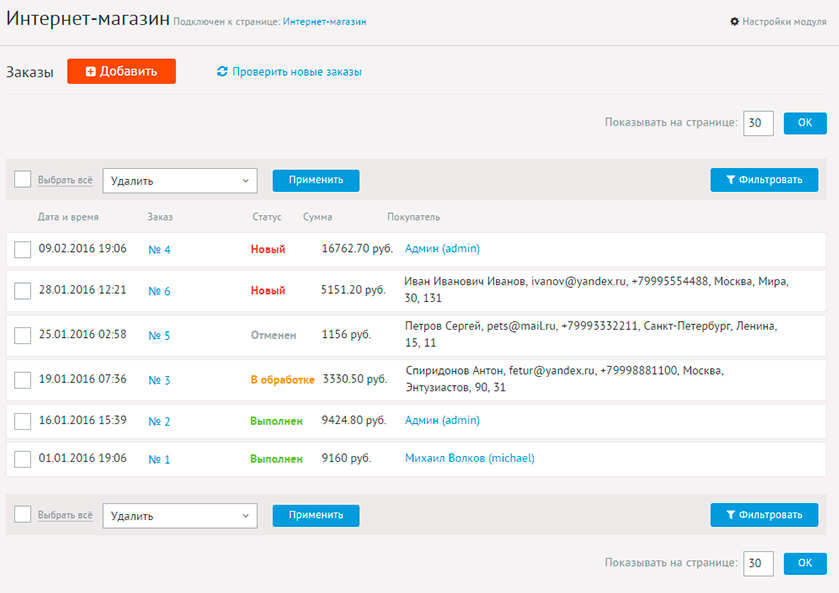Click the Статус column header
839x593 pixels.
coord(267,217)
